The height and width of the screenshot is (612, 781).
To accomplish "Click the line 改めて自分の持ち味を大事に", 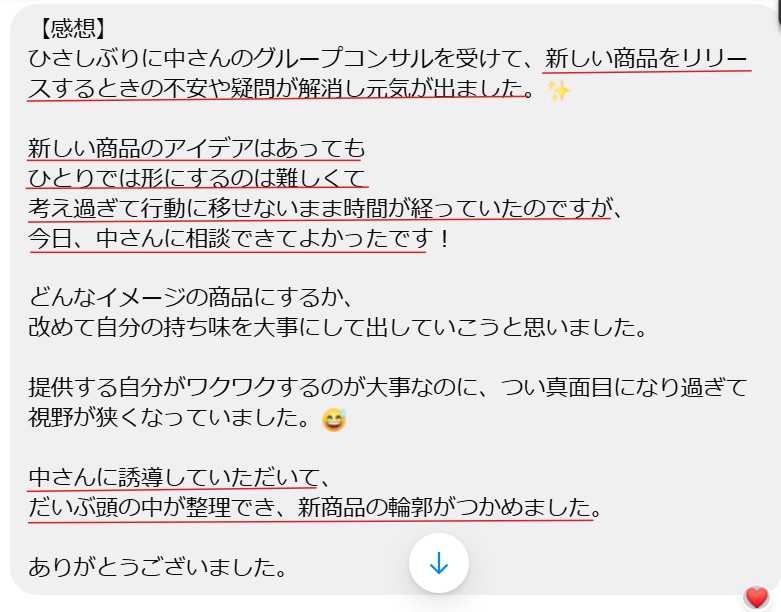I will coord(337,328).
